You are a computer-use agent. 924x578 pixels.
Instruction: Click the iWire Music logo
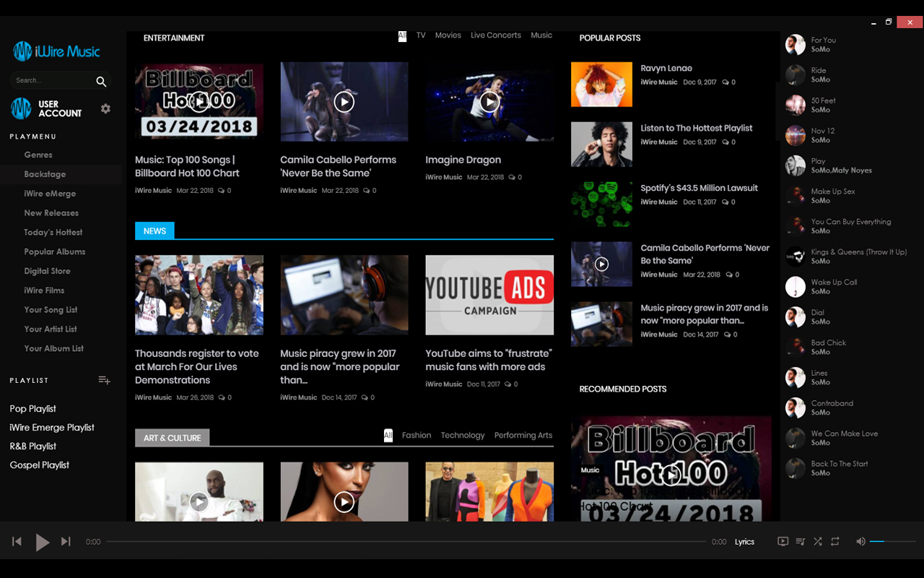click(x=56, y=51)
